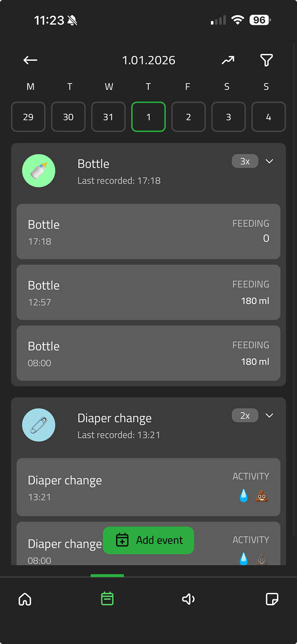297x644 pixels.
Task: Tap the diaper safety pin icon
Action: click(x=39, y=425)
